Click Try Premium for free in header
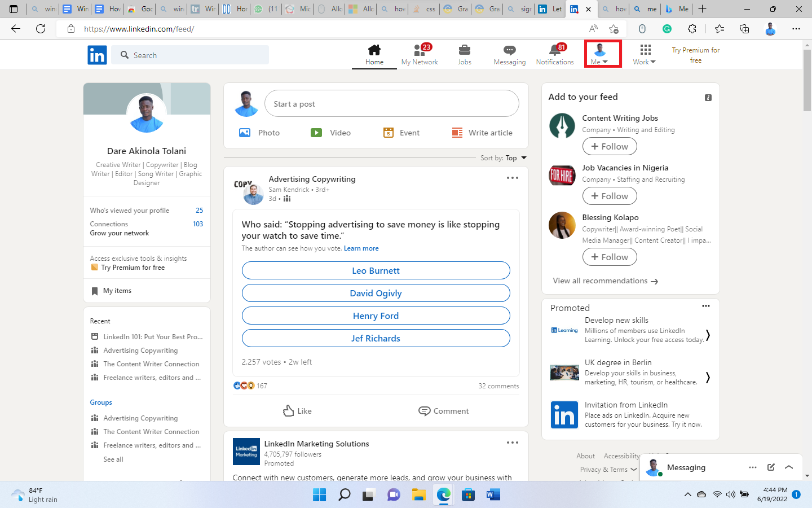 tap(695, 55)
